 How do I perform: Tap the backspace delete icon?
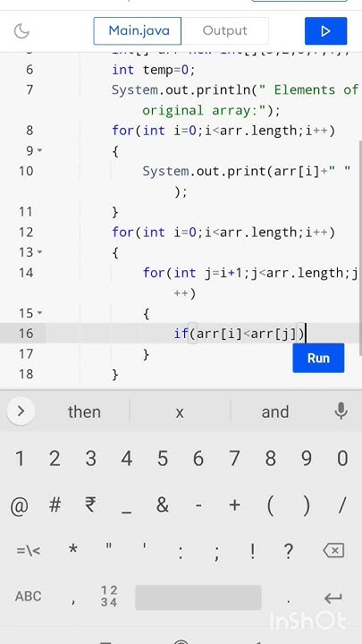pos(333,550)
